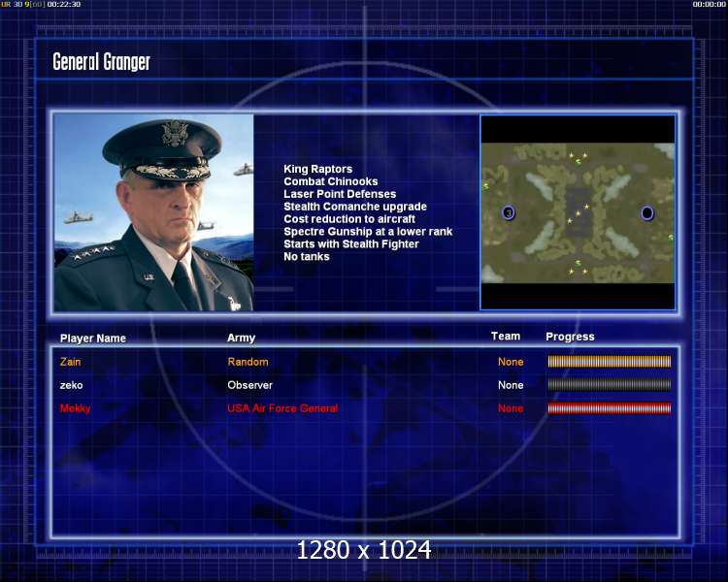Select the unnumbered start position marker on map
Screen dimensions: 728x582
[x=646, y=213]
